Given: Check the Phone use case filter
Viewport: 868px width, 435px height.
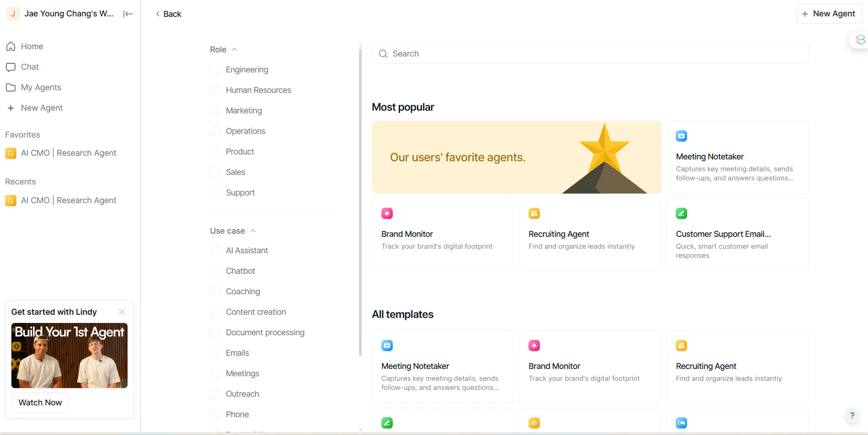Looking at the screenshot, I should [x=215, y=415].
